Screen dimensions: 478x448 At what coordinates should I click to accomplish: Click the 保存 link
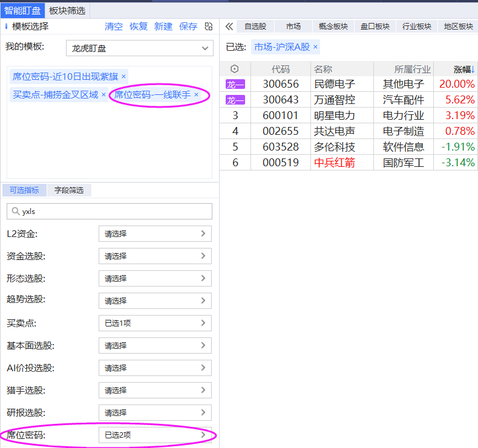(188, 27)
